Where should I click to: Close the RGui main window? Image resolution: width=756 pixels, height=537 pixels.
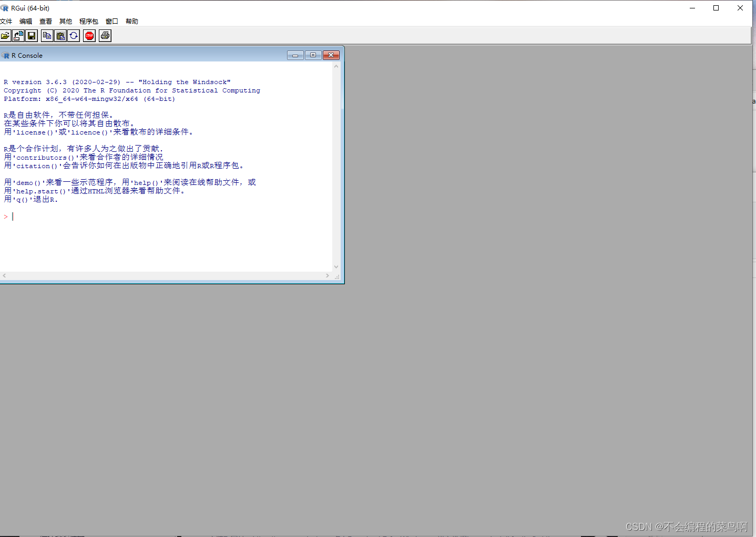pyautogui.click(x=740, y=8)
